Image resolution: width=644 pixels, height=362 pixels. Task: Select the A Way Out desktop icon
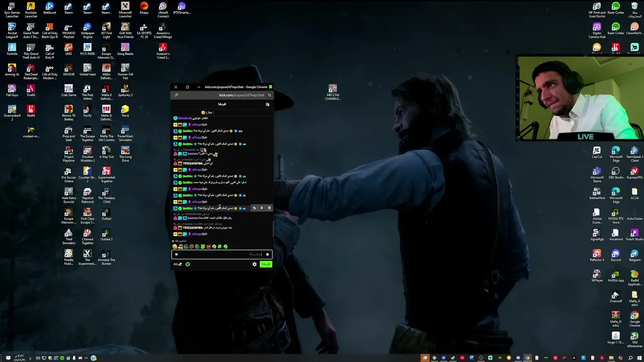point(106,152)
